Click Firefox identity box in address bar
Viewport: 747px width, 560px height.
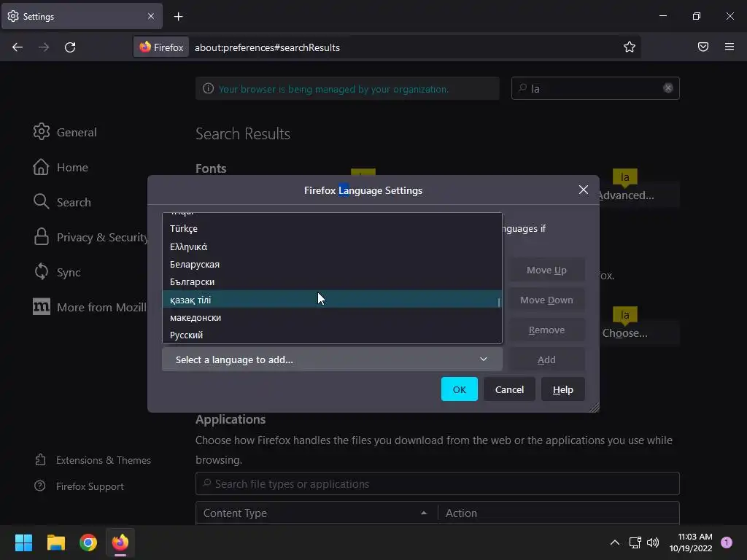[161, 47]
